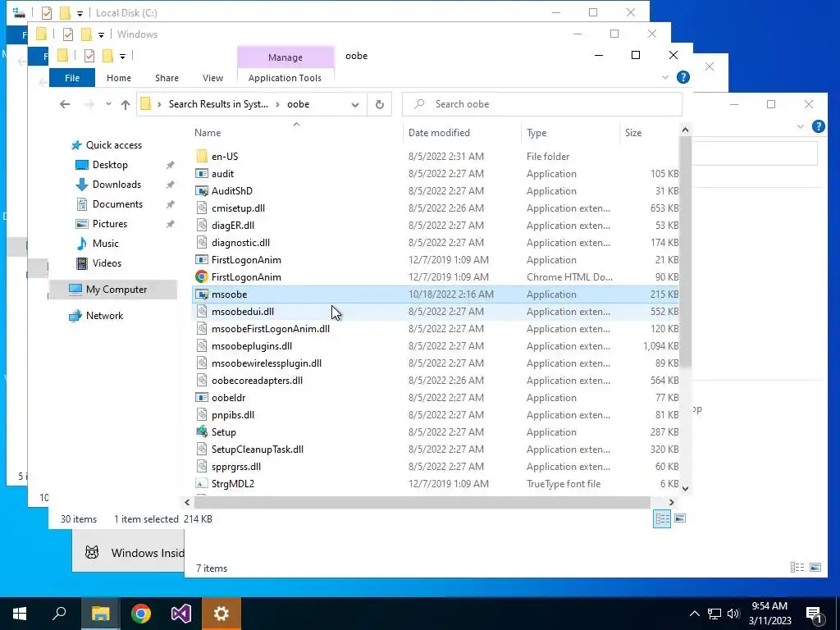Image resolution: width=840 pixels, height=630 pixels.
Task: Click the Manage contextual tab
Action: click(x=285, y=57)
